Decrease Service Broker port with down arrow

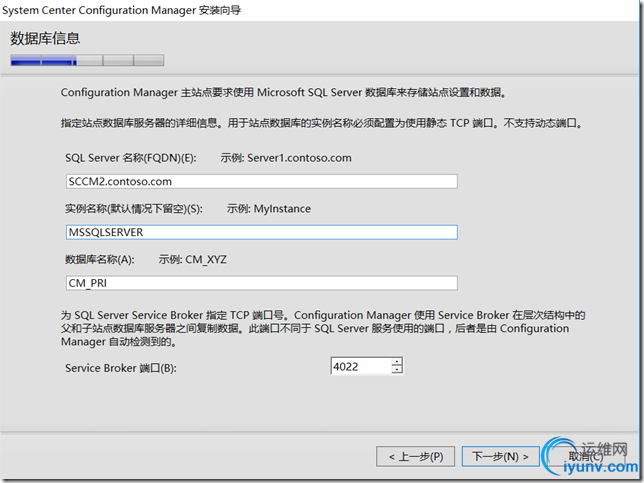(x=397, y=370)
